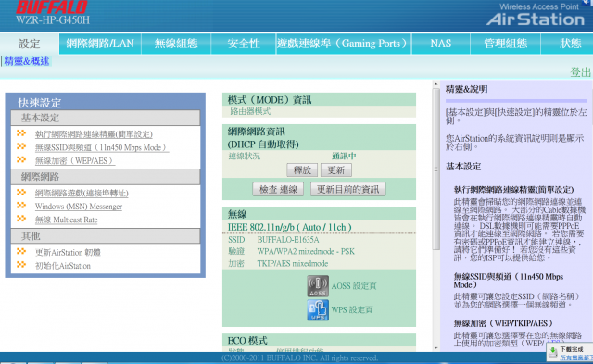Click arrow bullet beside 無線SSID與頻道
593x364 pixels.
[x=21, y=146]
